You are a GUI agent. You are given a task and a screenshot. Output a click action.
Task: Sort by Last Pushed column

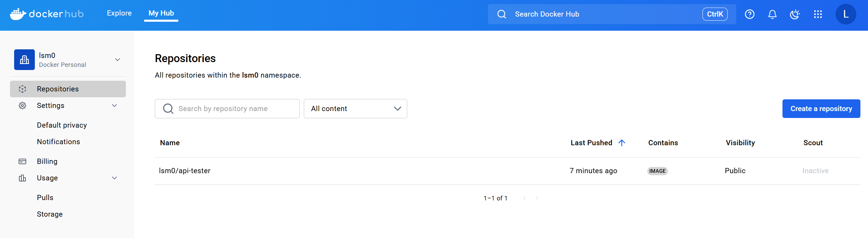pyautogui.click(x=591, y=143)
